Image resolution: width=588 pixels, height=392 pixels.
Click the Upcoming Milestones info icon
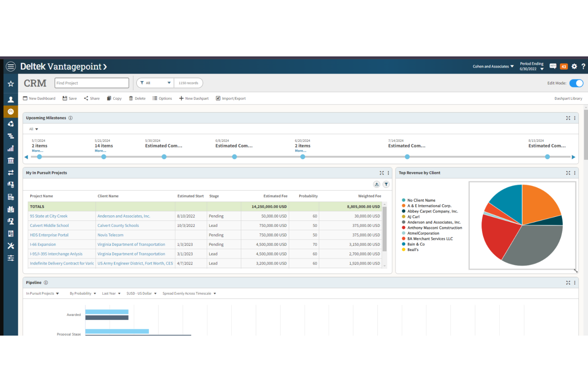(x=70, y=118)
